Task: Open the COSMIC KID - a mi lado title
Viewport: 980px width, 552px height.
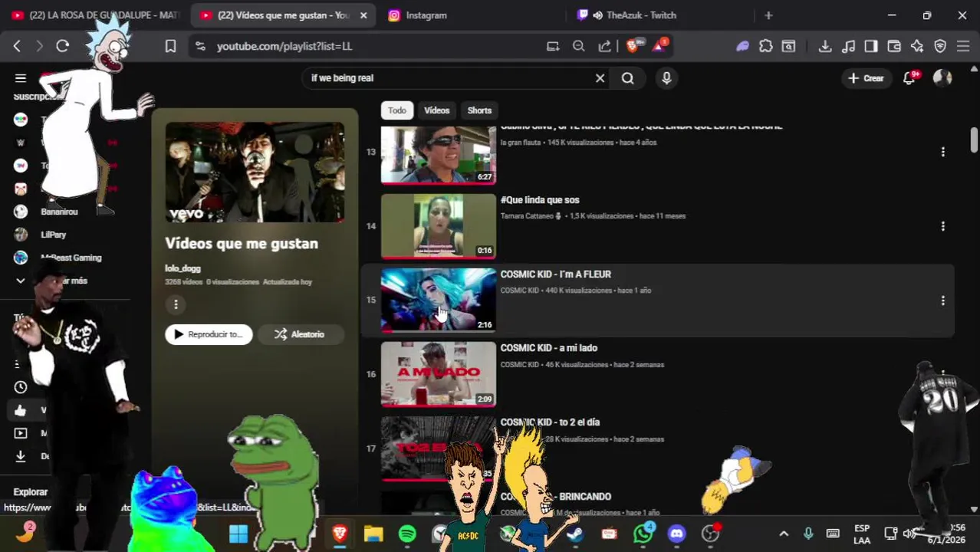Action: 549,348
